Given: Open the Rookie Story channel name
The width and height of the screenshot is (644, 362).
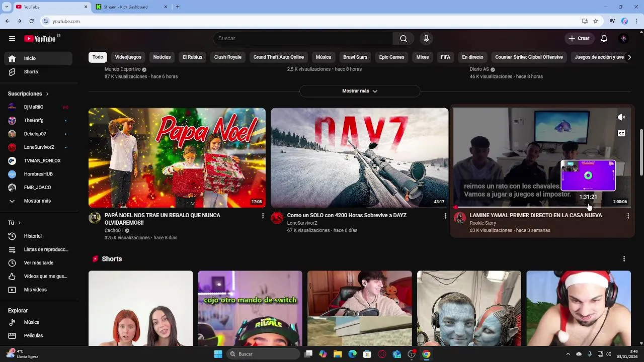Looking at the screenshot, I should 483,223.
